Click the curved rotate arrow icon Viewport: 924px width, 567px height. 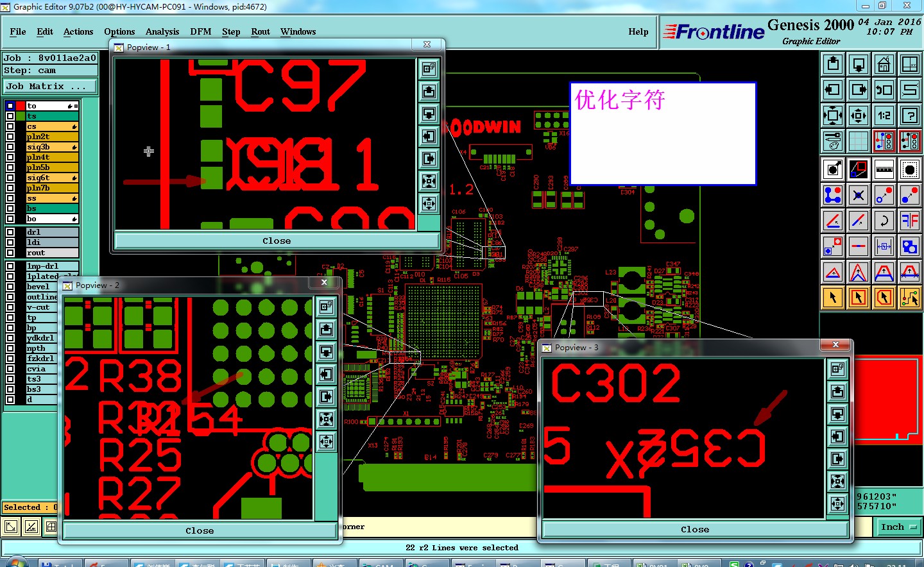(x=884, y=221)
